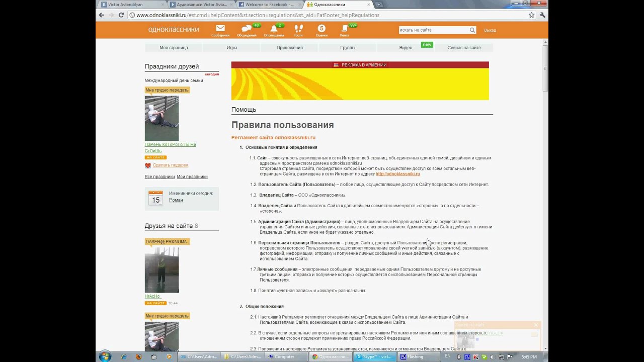Click the одноклассники logo
This screenshot has height=362, width=644.
pos(174,30)
